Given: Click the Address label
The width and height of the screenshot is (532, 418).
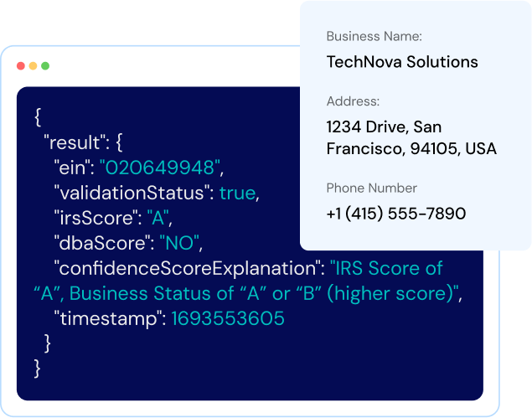Looking at the screenshot, I should (x=353, y=101).
